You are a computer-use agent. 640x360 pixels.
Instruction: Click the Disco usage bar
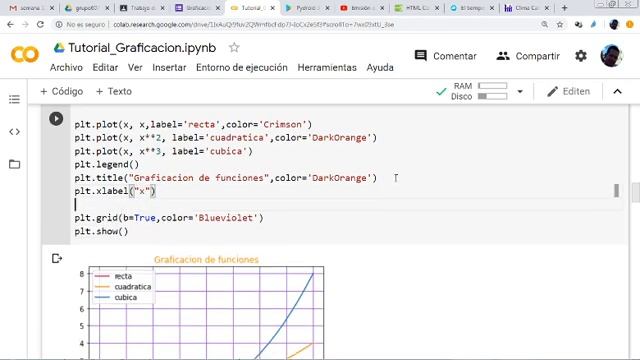pos(492,96)
